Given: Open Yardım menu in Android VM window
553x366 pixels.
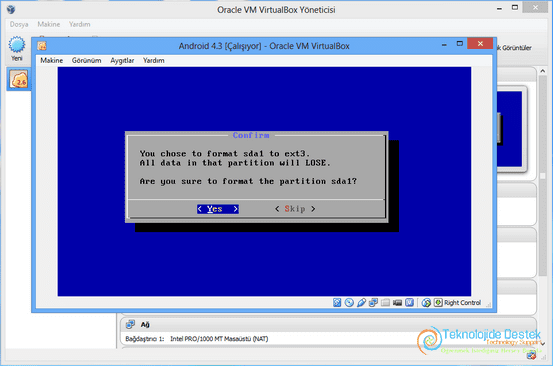Looking at the screenshot, I should click(x=153, y=60).
